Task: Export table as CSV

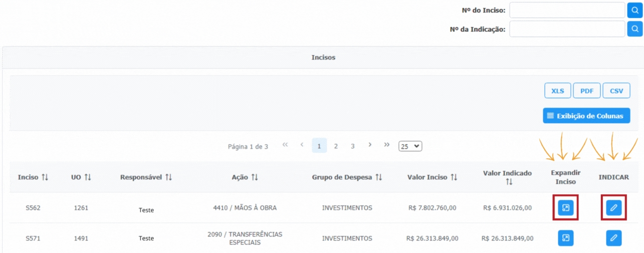Action: click(616, 91)
